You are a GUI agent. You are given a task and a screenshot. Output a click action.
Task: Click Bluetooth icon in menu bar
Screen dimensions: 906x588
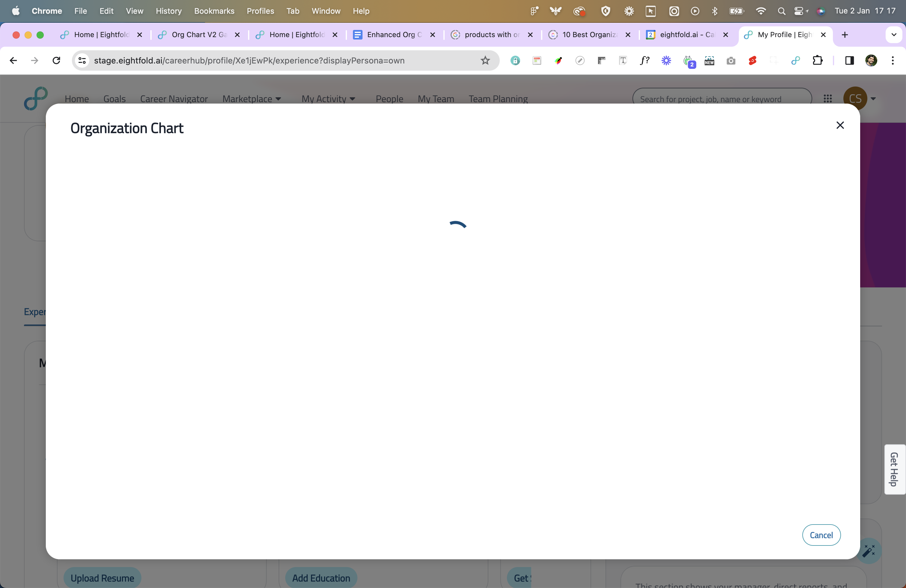tap(715, 11)
